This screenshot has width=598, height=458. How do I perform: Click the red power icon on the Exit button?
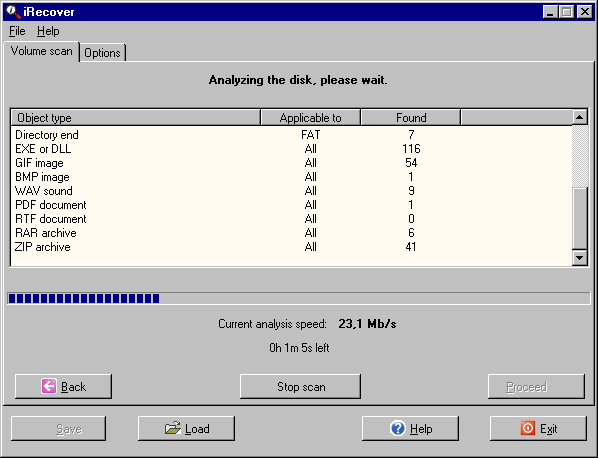(528, 428)
